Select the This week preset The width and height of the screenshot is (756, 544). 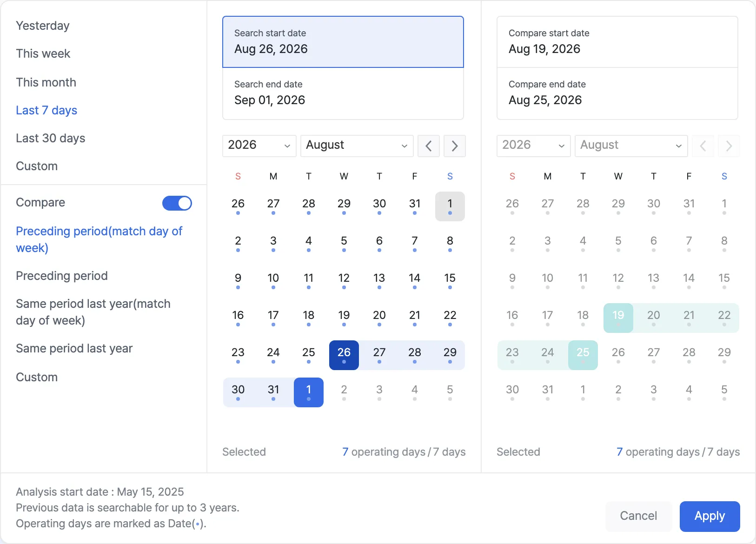43,53
